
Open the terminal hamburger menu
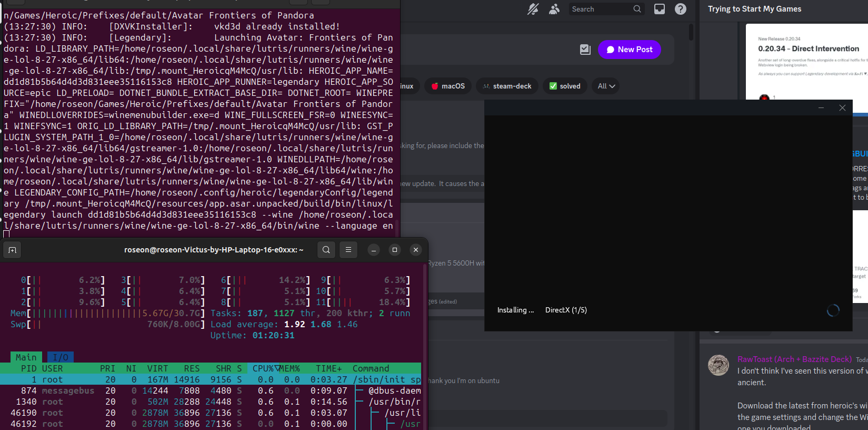348,250
